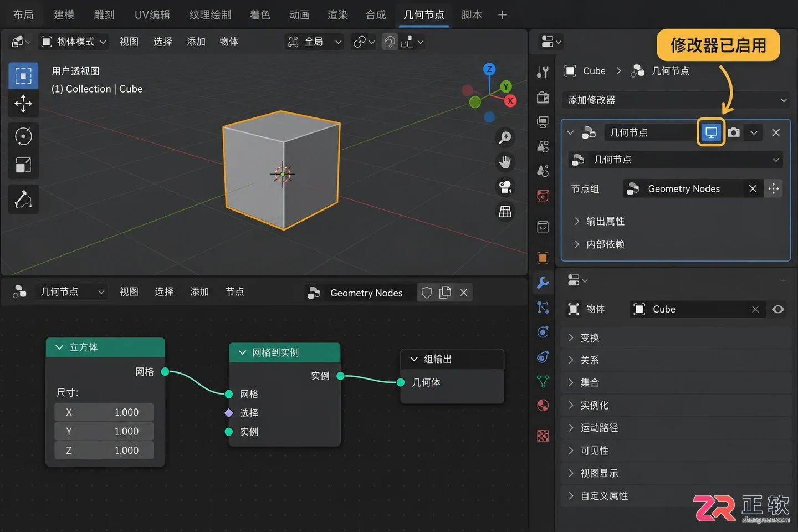This screenshot has width=798, height=532.
Task: Click the 几何节点 modifier name field
Action: click(x=649, y=132)
